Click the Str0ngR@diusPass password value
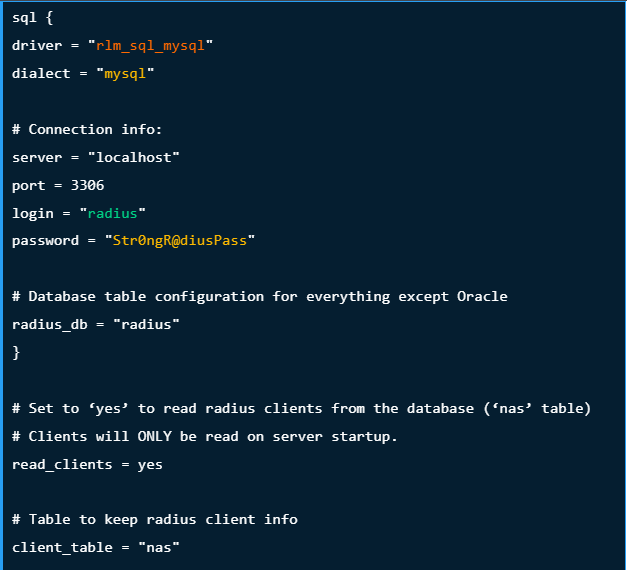 coord(180,240)
